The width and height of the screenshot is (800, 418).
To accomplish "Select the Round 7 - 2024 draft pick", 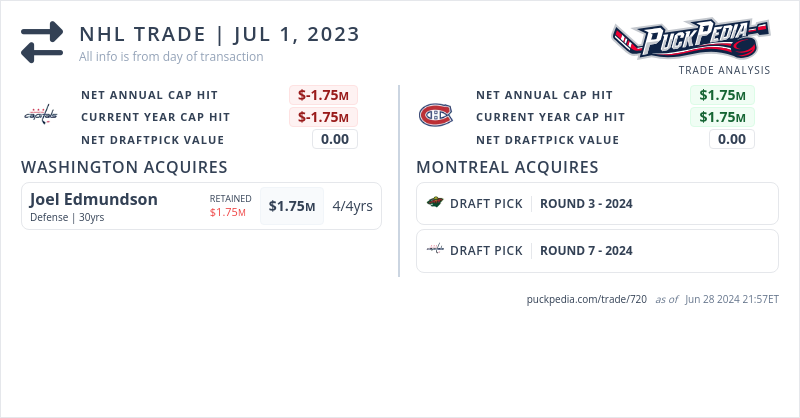I will click(x=586, y=251).
